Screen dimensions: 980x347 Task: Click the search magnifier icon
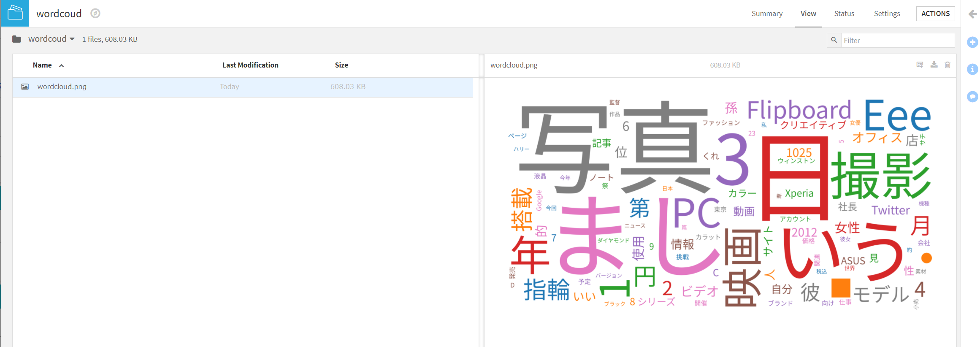coord(834,40)
